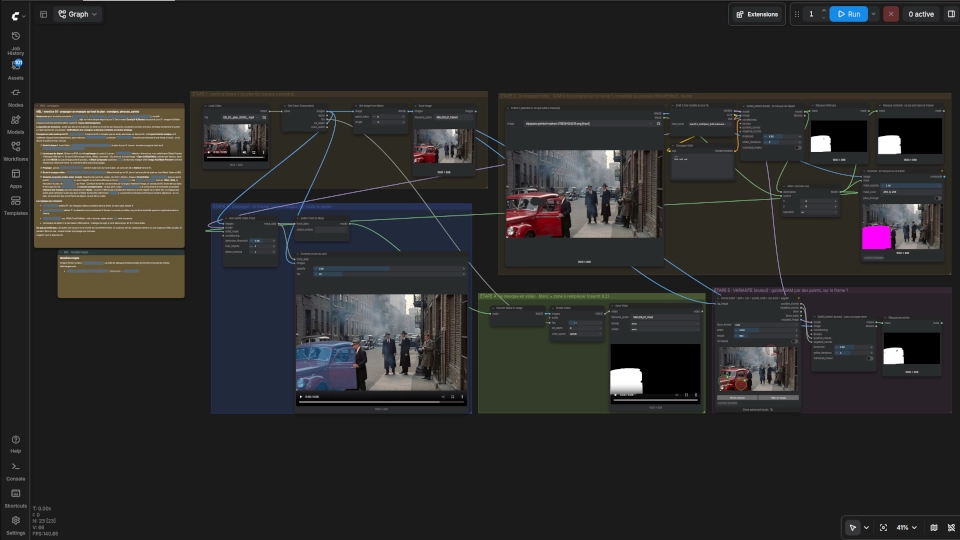
Task: Grab the queue toolbar drag handle
Action: pos(797,14)
